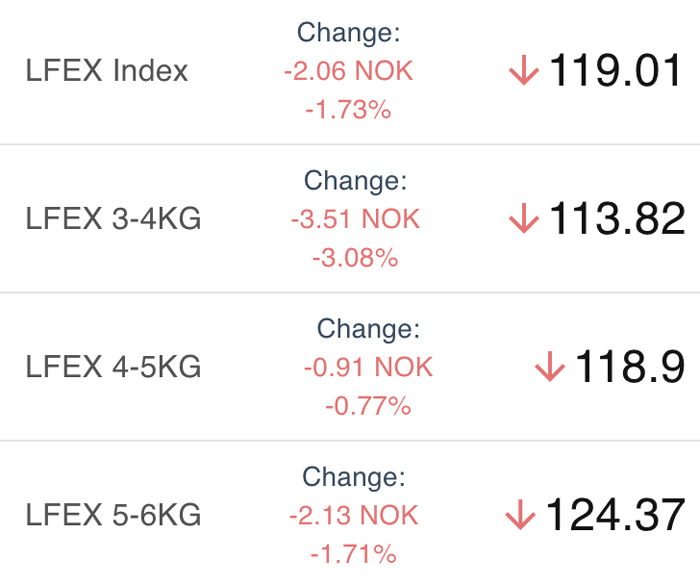Click the -0.91 NOK change value
This screenshot has width=700, height=585.
[368, 368]
